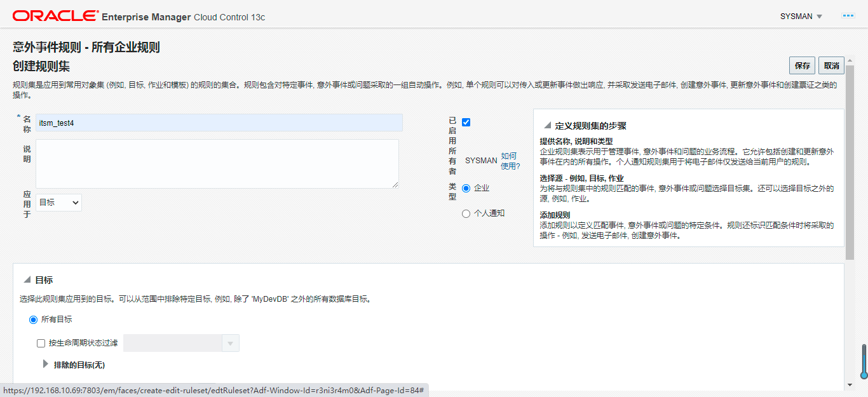This screenshot has height=397, width=868.
Task: Collapse the 目标 section
Action: point(27,279)
